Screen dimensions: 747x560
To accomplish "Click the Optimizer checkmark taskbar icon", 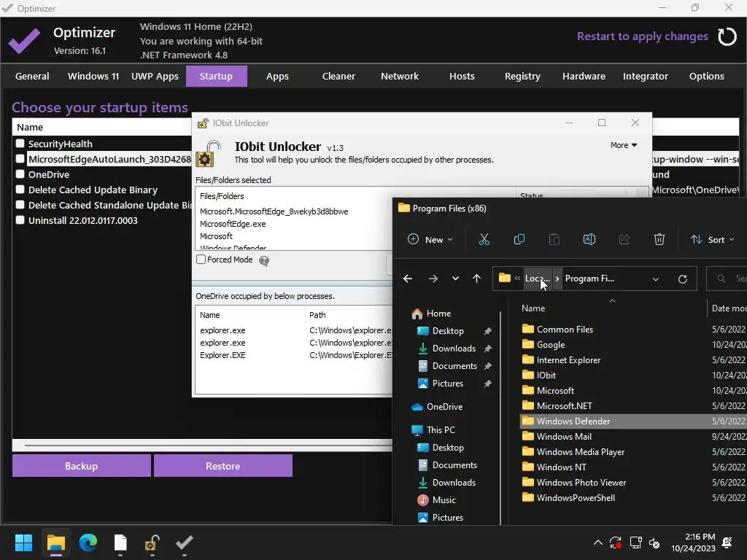I will 184,542.
